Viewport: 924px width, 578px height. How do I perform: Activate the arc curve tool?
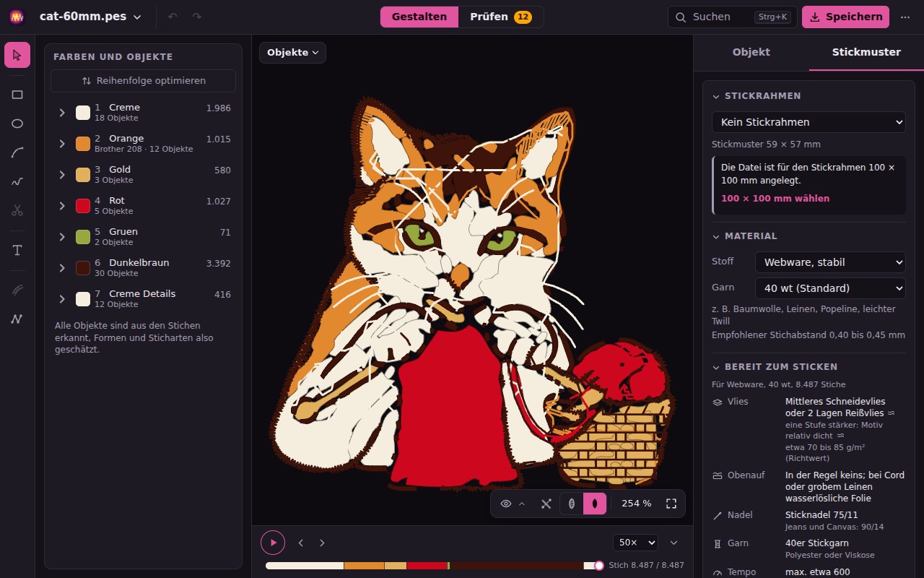coord(17,152)
